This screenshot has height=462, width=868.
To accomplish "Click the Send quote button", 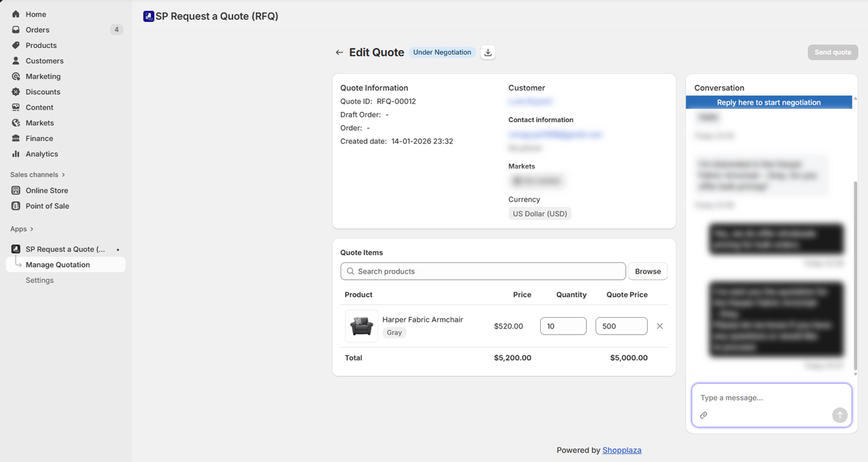I will (832, 52).
